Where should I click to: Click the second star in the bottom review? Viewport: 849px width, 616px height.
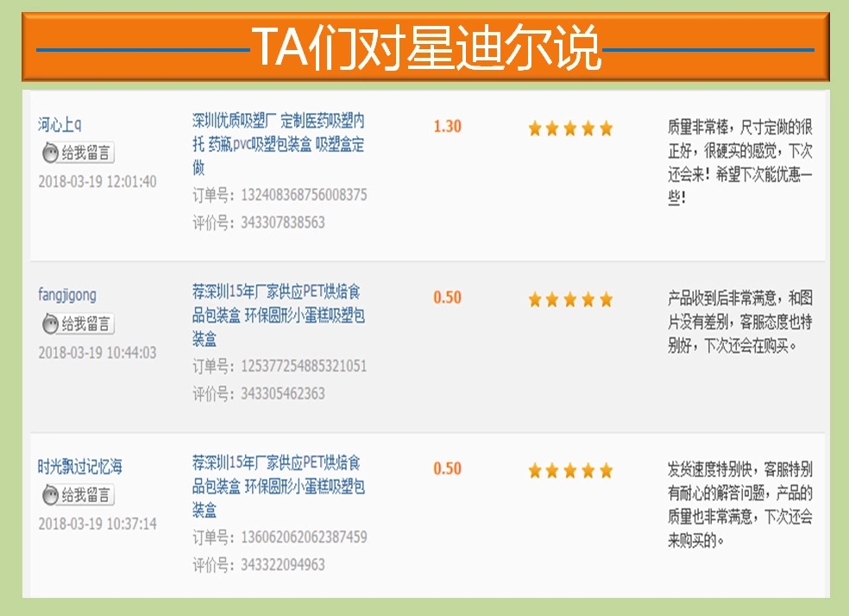(x=552, y=472)
